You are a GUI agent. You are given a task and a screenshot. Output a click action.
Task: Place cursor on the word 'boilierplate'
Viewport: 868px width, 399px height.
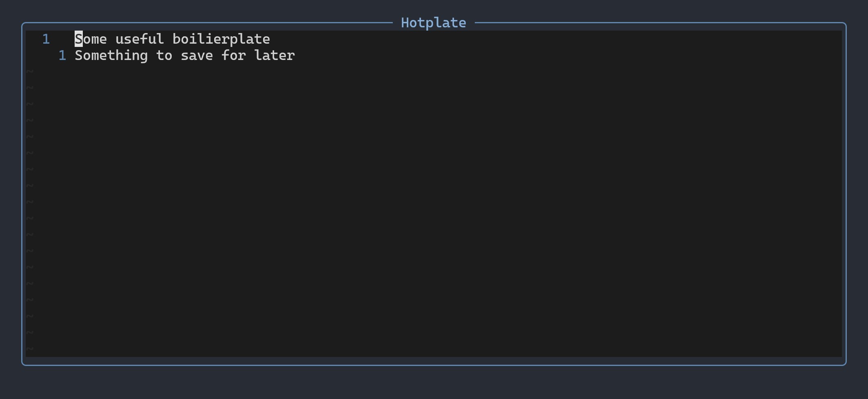221,40
